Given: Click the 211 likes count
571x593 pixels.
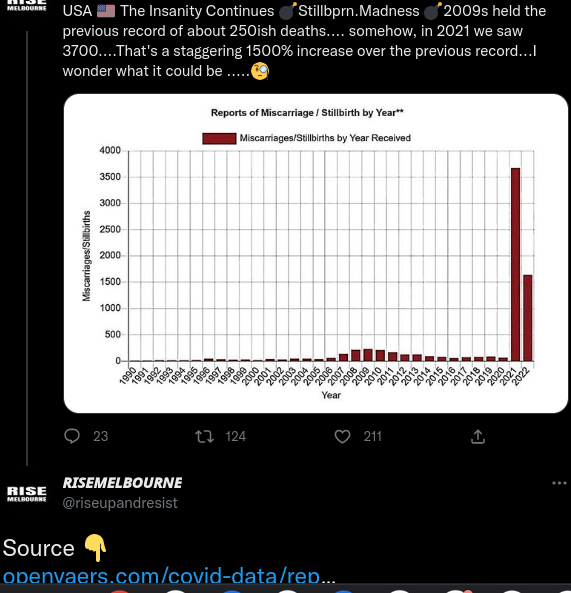Looking at the screenshot, I should [x=372, y=436].
